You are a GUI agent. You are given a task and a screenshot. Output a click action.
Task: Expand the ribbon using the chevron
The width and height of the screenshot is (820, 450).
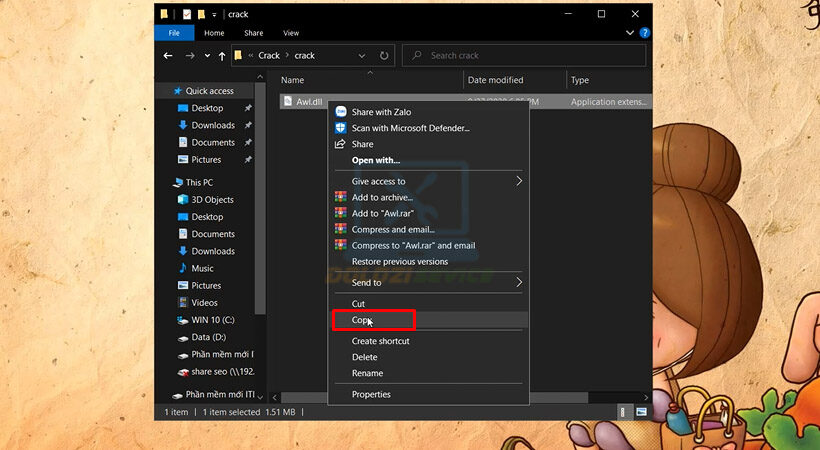click(x=630, y=33)
